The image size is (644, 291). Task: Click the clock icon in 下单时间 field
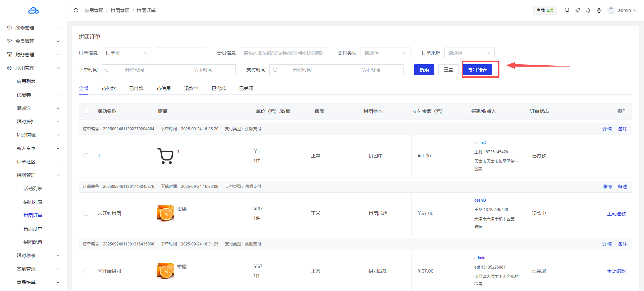pos(107,70)
